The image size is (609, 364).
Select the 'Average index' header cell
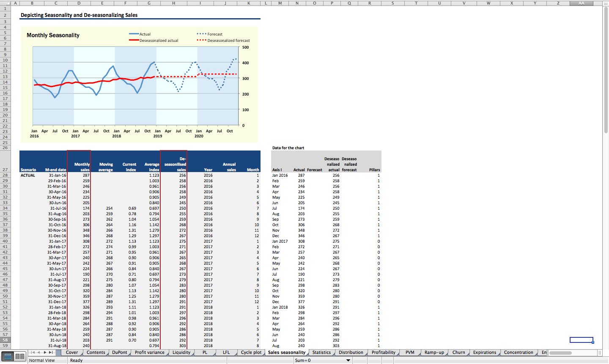pos(149,161)
